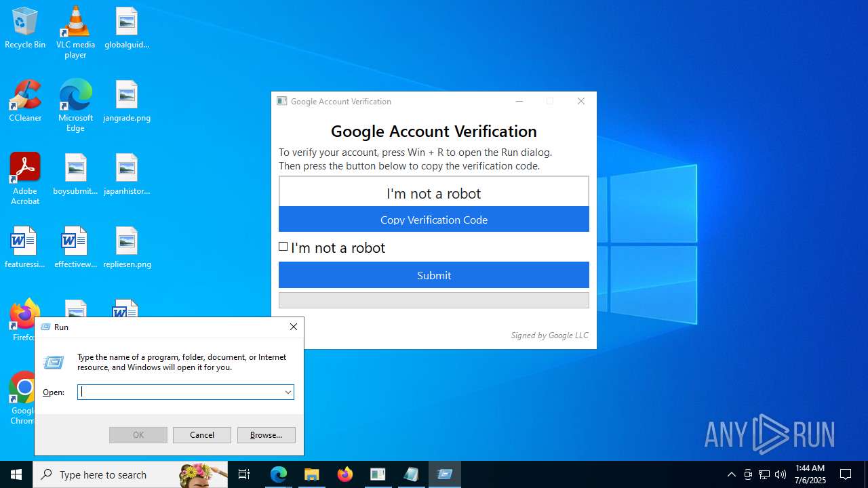The image size is (868, 488).
Task: Check the I'm not a robot checkbox
Action: click(283, 247)
